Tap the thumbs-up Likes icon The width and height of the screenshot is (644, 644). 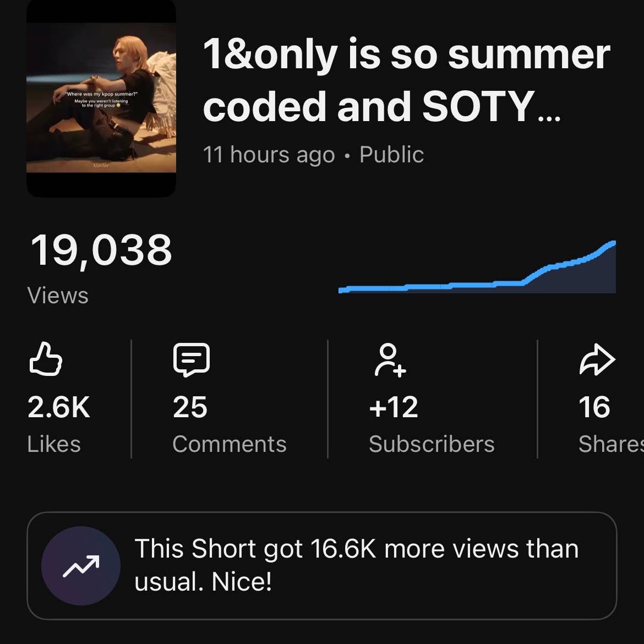click(46, 359)
